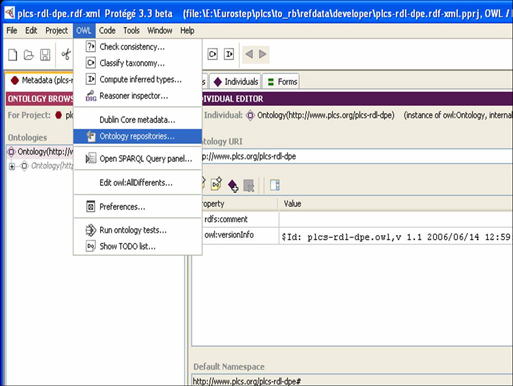Choose Reasoner inspector... menu entry
This screenshot has width=513, height=386.
click(137, 96)
